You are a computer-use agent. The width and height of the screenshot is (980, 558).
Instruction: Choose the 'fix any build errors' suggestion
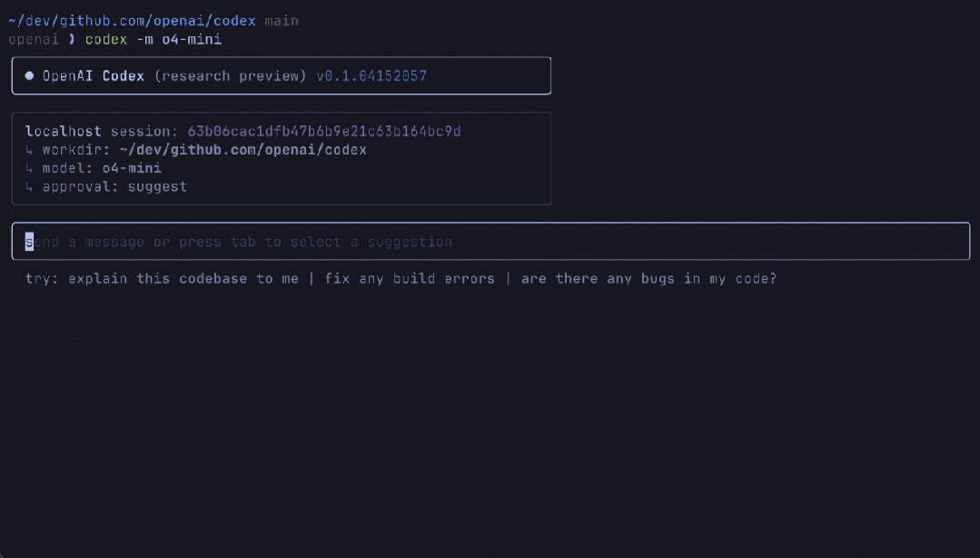(410, 278)
